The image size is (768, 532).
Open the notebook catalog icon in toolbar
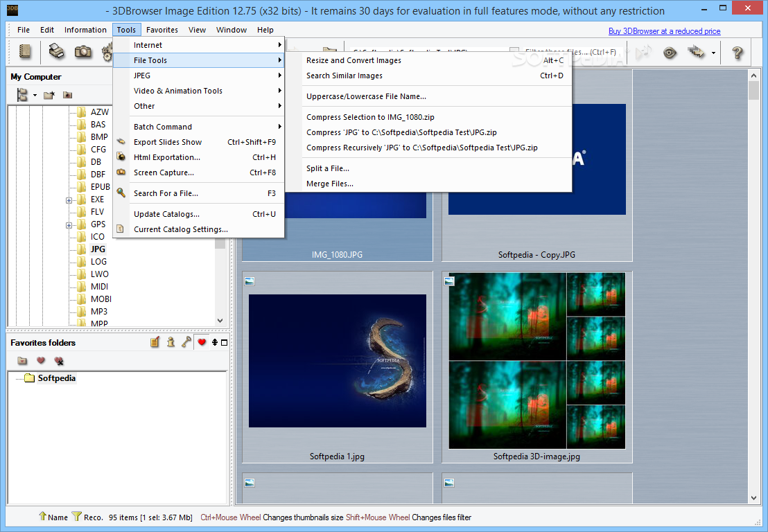(x=24, y=52)
